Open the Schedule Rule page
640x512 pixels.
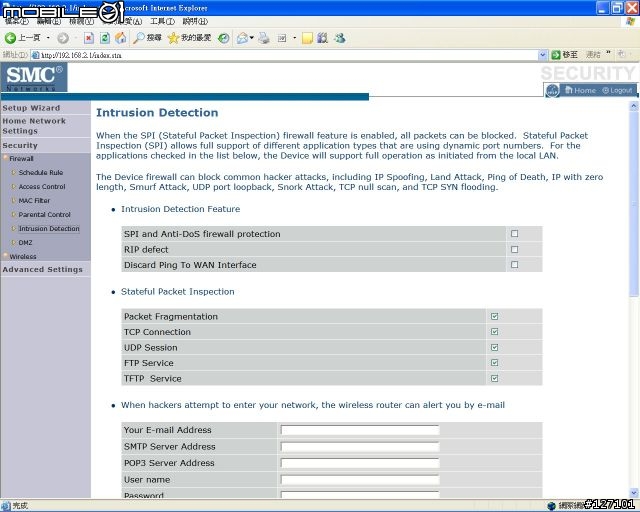(x=41, y=173)
